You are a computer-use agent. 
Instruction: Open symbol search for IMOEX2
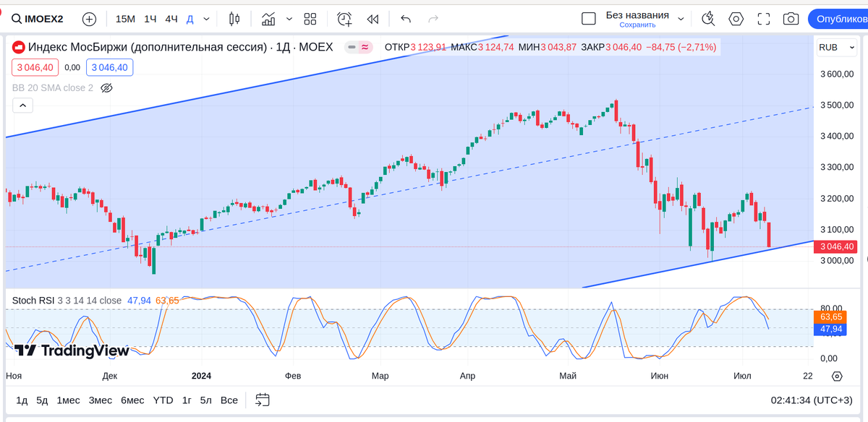point(39,19)
